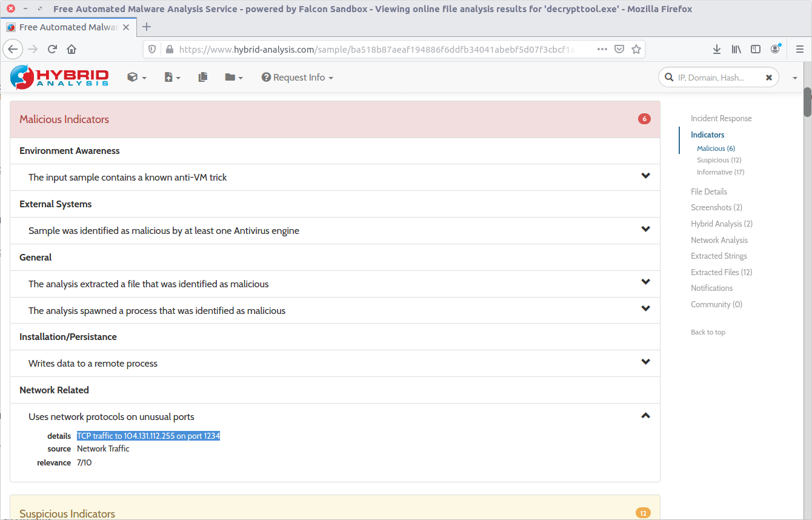Go to the Firefox home page
Screen dimensions: 812x520
72,50
